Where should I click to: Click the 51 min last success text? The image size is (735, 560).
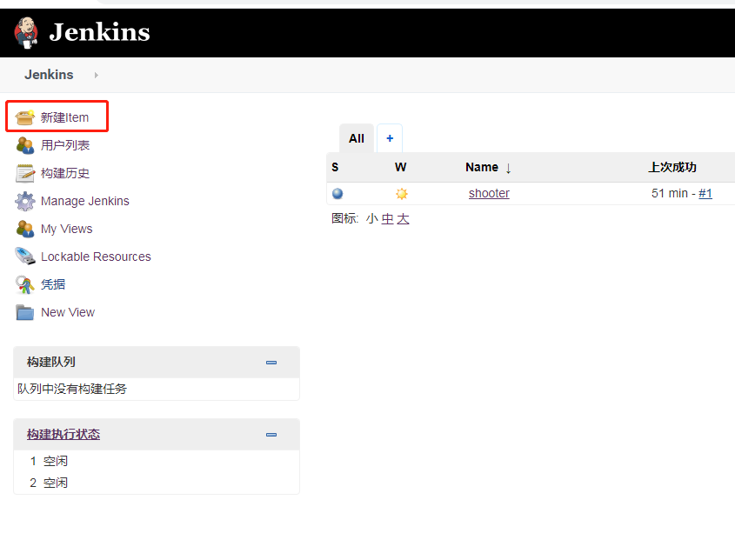[x=670, y=193]
